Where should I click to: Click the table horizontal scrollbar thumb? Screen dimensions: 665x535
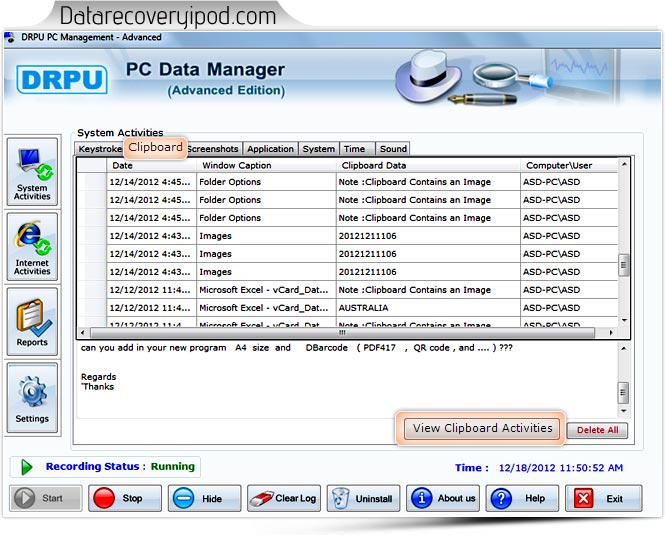(343, 333)
